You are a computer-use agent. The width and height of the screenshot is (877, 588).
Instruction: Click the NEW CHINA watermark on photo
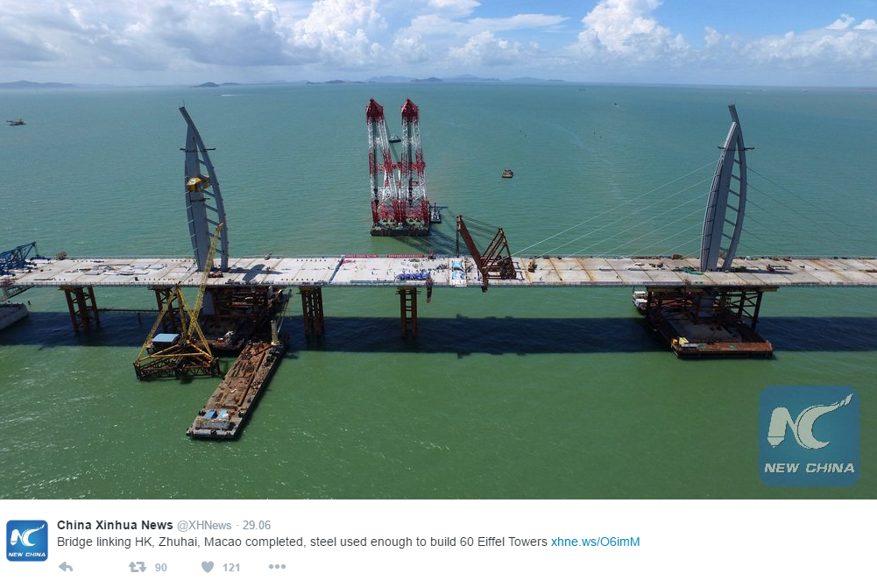coord(810,436)
